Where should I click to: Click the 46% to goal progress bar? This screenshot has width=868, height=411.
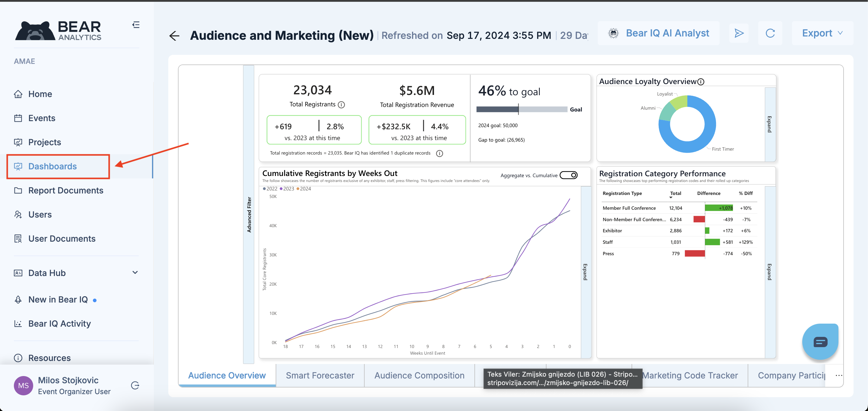click(521, 109)
